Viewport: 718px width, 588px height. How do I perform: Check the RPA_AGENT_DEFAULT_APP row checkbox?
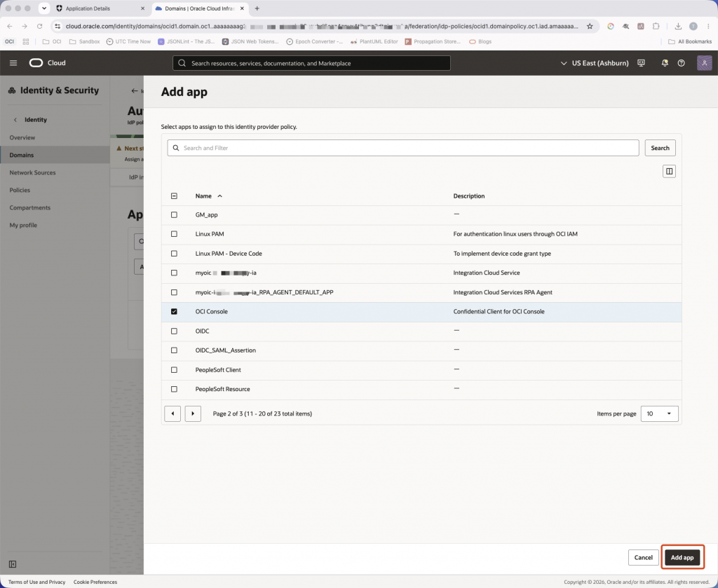coord(174,292)
